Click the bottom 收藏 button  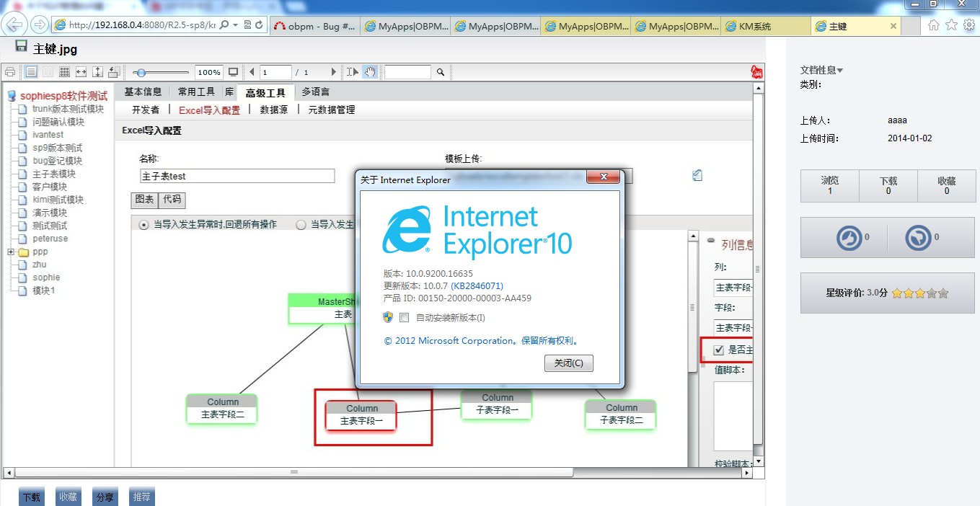[69, 497]
